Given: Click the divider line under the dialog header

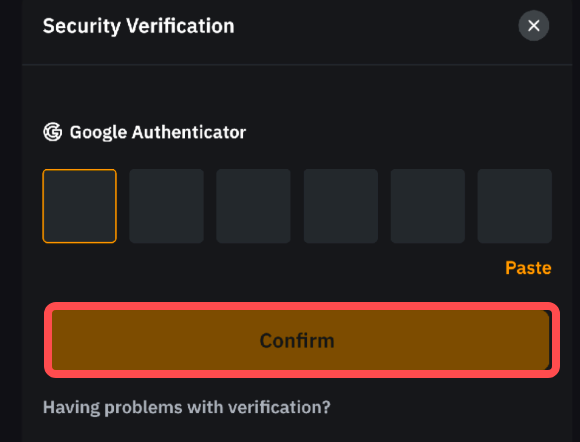Looking at the screenshot, I should pyautogui.click(x=297, y=65).
